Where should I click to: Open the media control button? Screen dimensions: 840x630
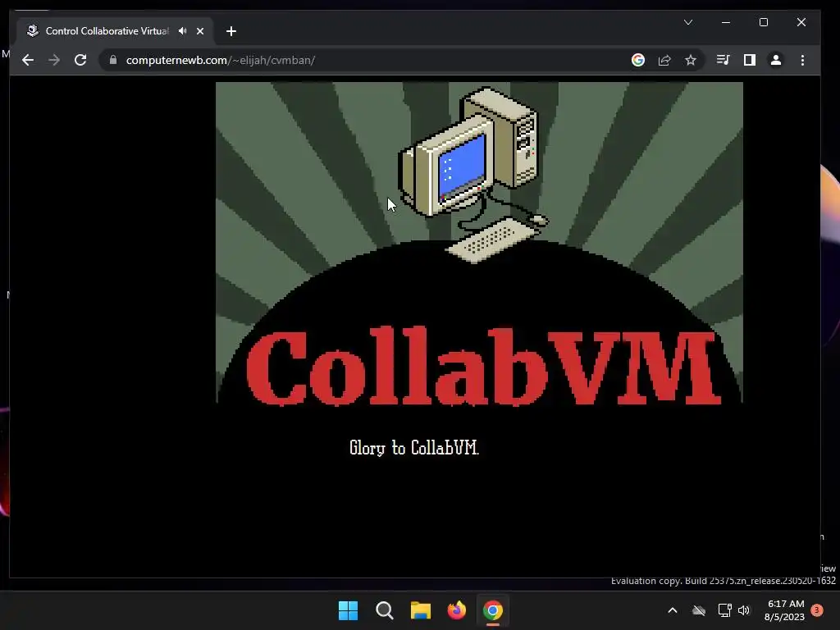(x=724, y=60)
